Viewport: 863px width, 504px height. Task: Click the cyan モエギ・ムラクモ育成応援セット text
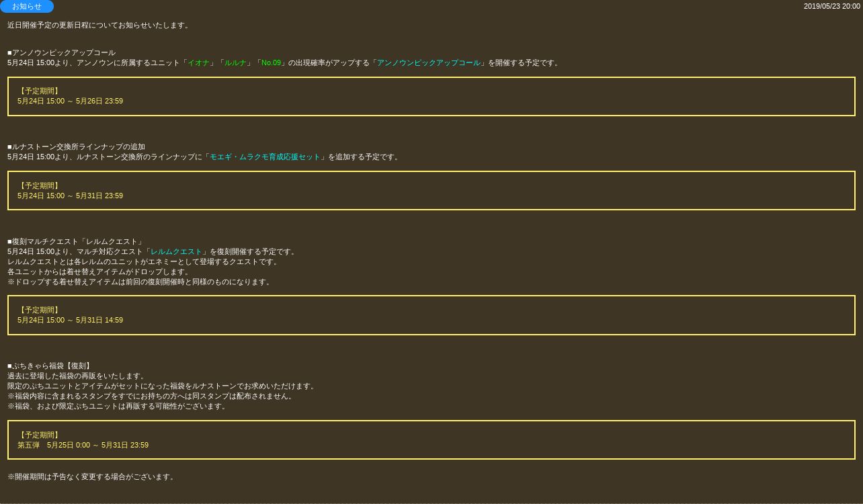[x=265, y=157]
